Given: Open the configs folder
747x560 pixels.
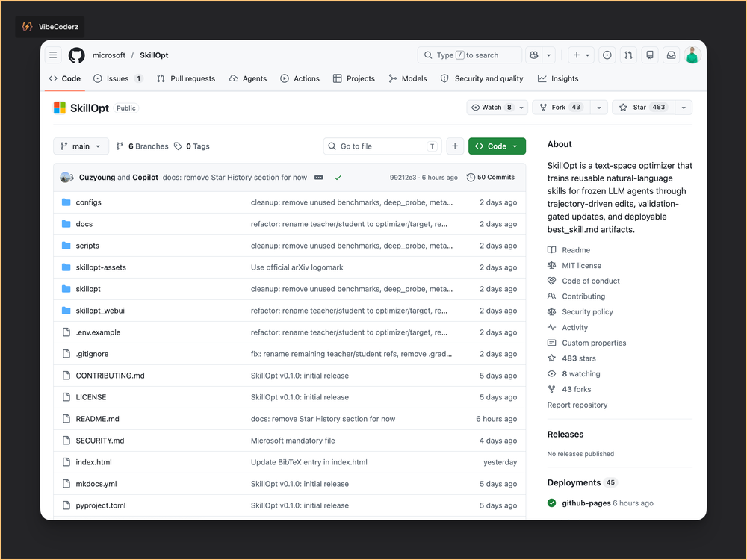Looking at the screenshot, I should click(89, 202).
